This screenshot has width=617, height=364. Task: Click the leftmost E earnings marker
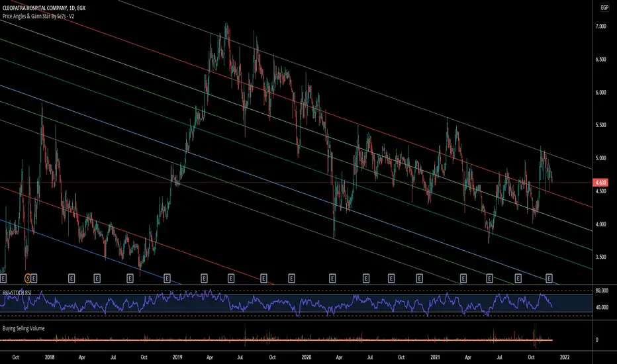[x=3, y=279]
